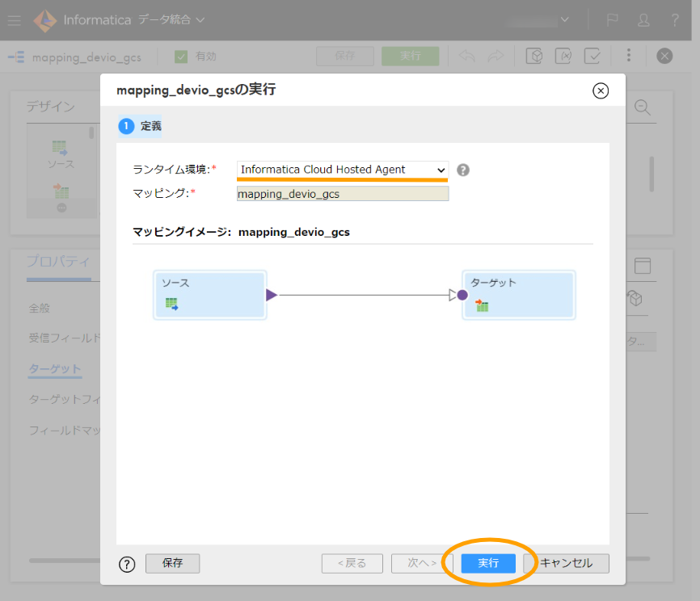
Task: Click the mapping name input field
Action: [x=343, y=194]
